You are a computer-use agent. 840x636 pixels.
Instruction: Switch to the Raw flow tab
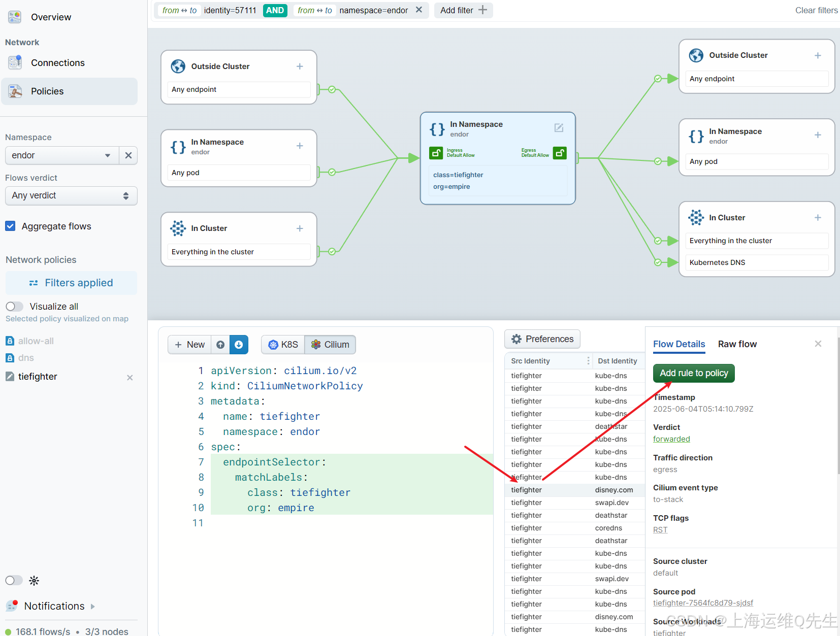[737, 344]
